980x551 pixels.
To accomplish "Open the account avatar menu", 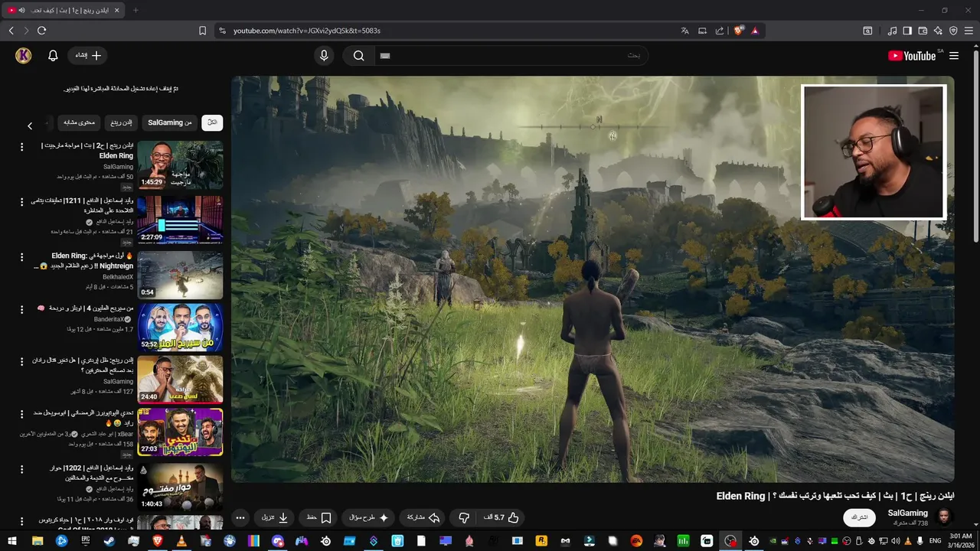I will (x=24, y=55).
